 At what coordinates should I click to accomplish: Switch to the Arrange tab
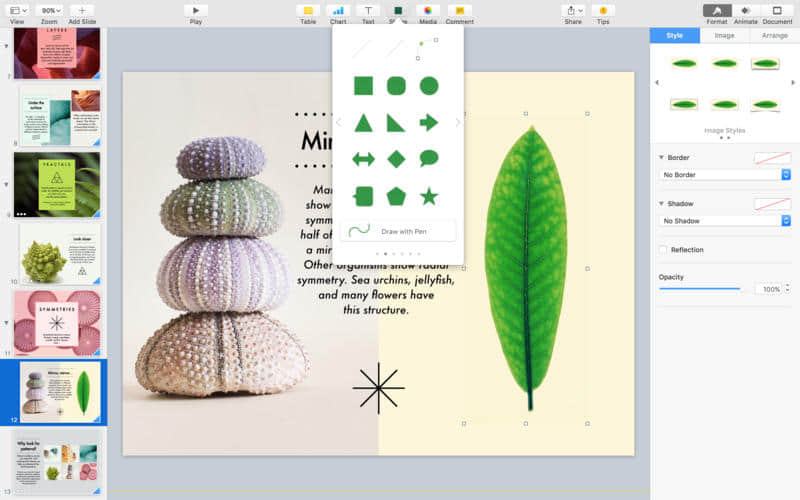774,35
